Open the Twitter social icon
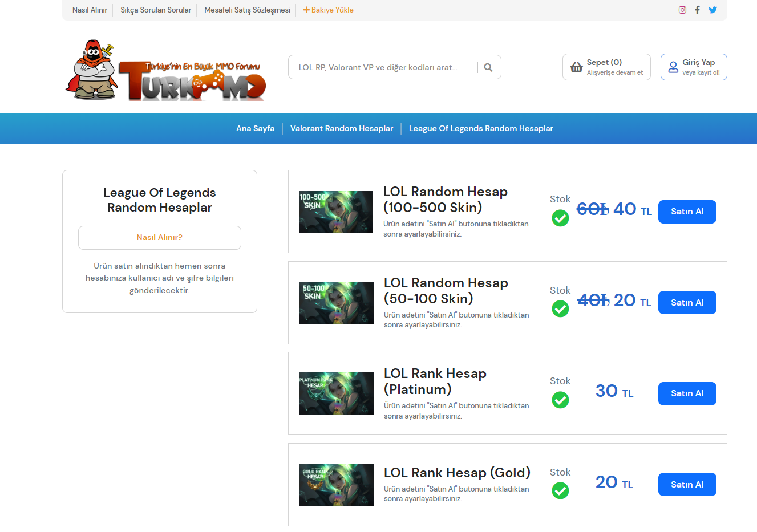This screenshot has height=532, width=757. 713,10
